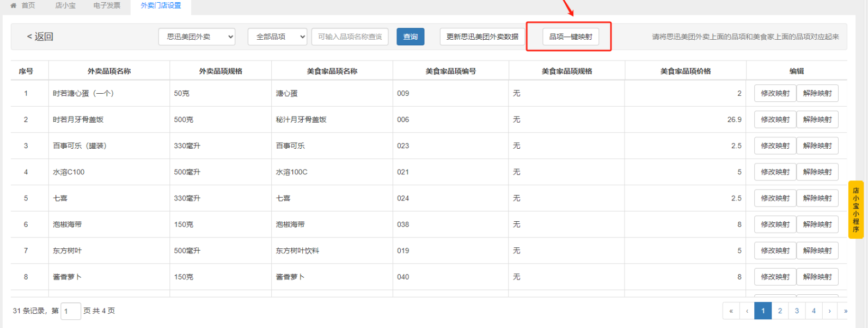The width and height of the screenshot is (868, 328).
Task: Click the blue 查询 button
Action: [x=410, y=37]
